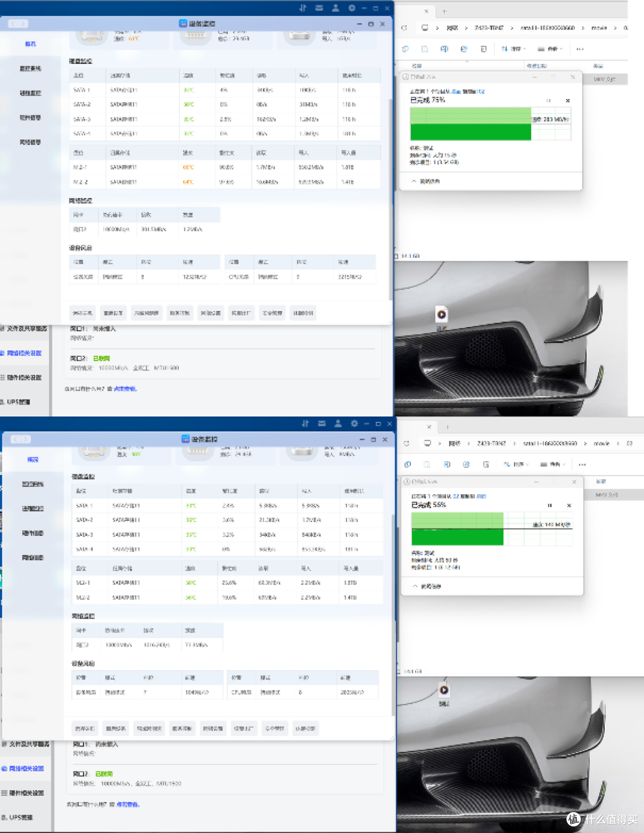Click the 64°C temperature cell of M.2-2
Screen dimensions: 644x833
pyautogui.click(x=188, y=182)
